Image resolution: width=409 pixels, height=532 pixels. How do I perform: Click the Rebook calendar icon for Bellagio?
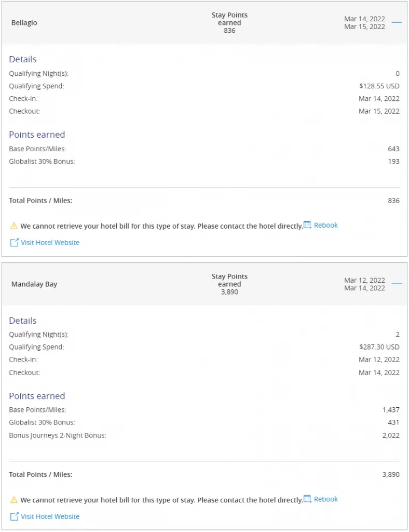(x=307, y=225)
